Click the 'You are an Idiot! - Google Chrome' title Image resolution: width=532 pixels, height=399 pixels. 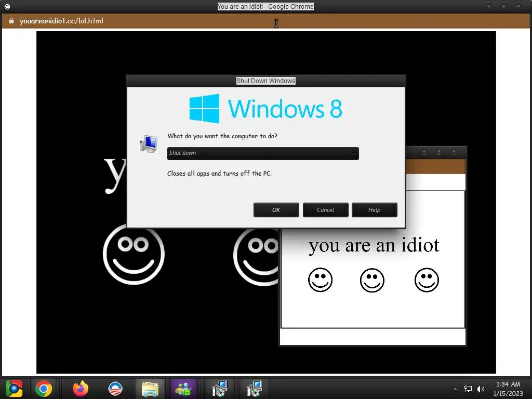(265, 6)
